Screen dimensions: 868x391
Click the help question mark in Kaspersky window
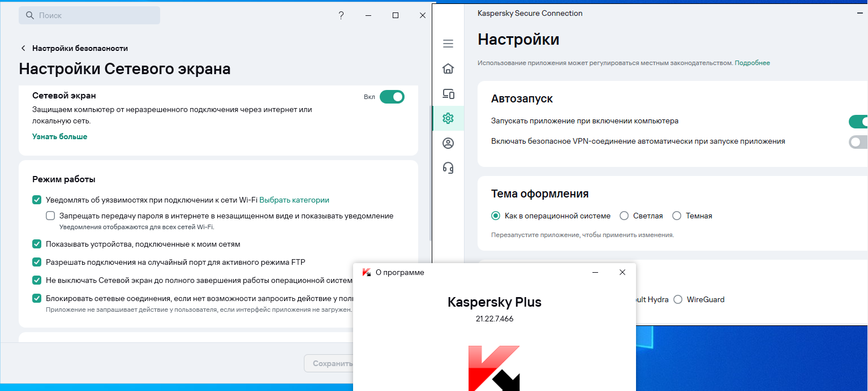[x=341, y=15]
